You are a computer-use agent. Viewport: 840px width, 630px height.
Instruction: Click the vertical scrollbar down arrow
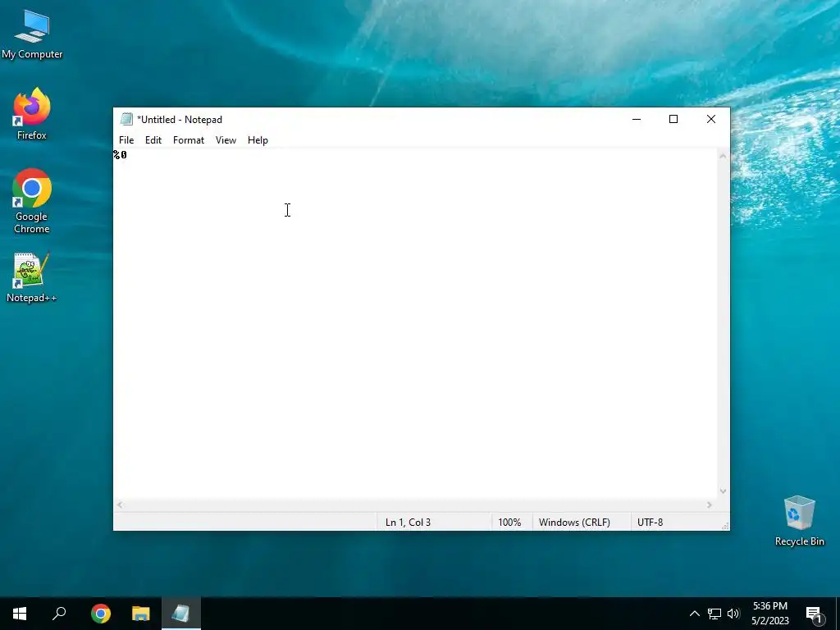pyautogui.click(x=723, y=491)
